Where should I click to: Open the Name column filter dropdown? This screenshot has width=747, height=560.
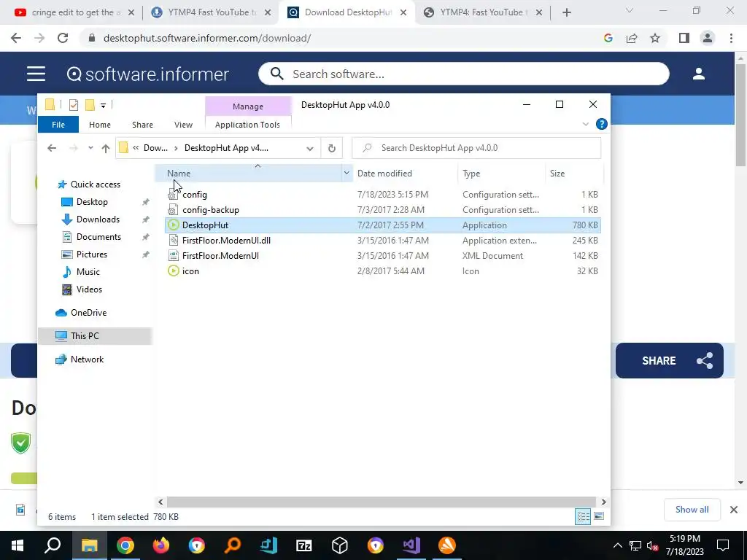pyautogui.click(x=347, y=174)
